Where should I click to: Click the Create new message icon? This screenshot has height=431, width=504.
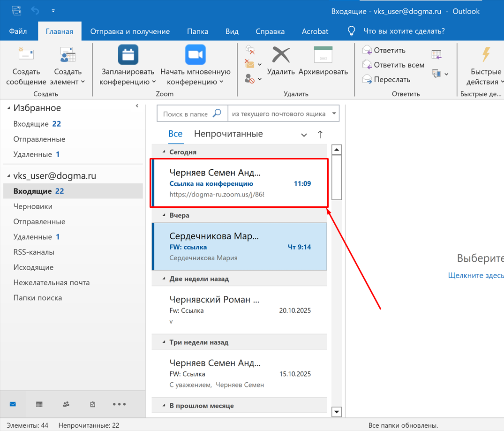pos(26,55)
